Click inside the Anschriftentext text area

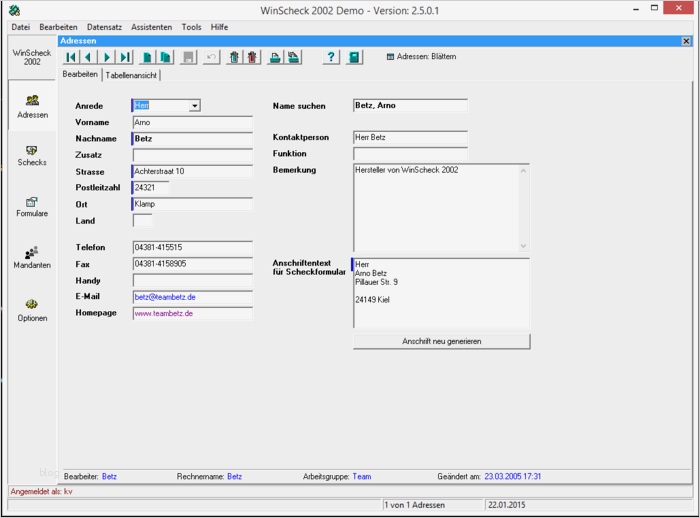point(441,293)
